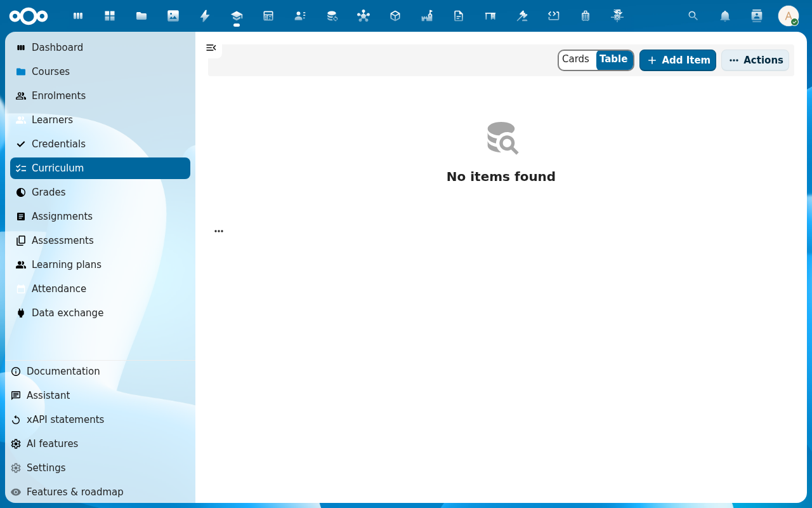
Task: Open the snowflake-style app icon
Action: pyautogui.click(x=617, y=16)
